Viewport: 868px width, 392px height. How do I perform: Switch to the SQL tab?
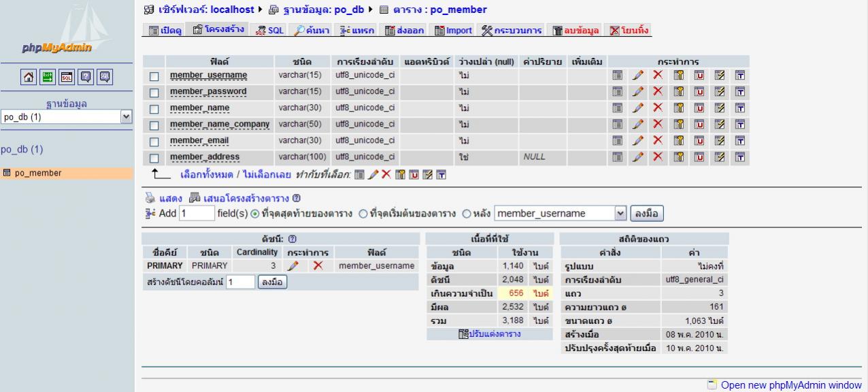[x=273, y=29]
